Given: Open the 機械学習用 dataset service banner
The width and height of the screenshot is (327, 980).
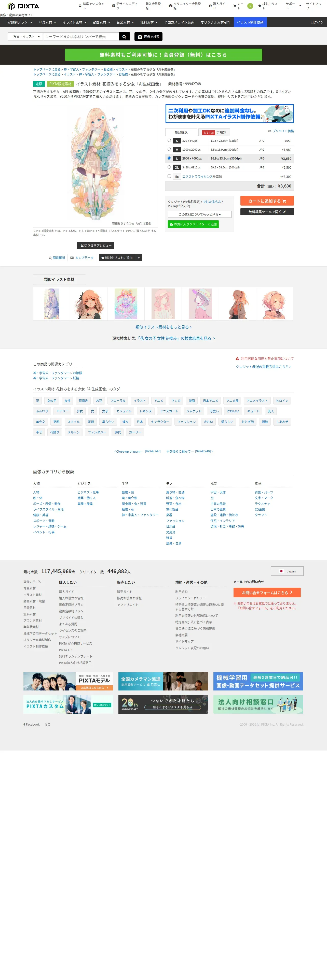Looking at the screenshot, I should point(258,681).
